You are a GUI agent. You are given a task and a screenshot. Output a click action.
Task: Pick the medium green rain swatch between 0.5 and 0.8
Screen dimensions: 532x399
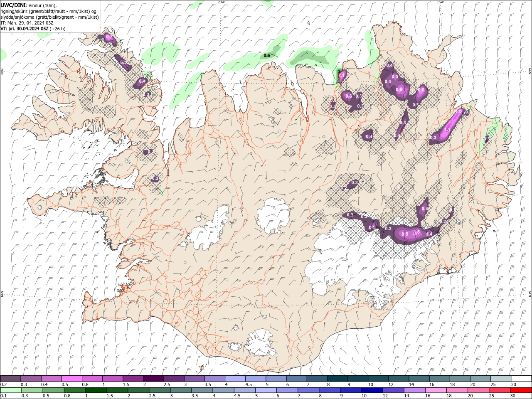[53, 390]
